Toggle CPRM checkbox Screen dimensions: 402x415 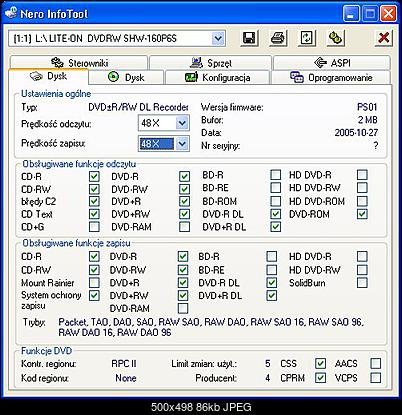click(320, 378)
